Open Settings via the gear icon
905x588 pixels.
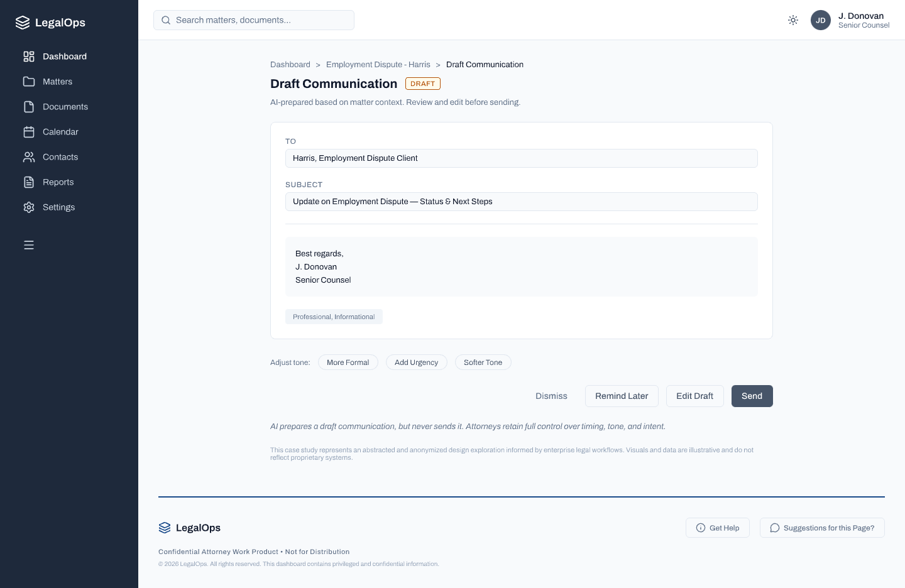coord(29,207)
